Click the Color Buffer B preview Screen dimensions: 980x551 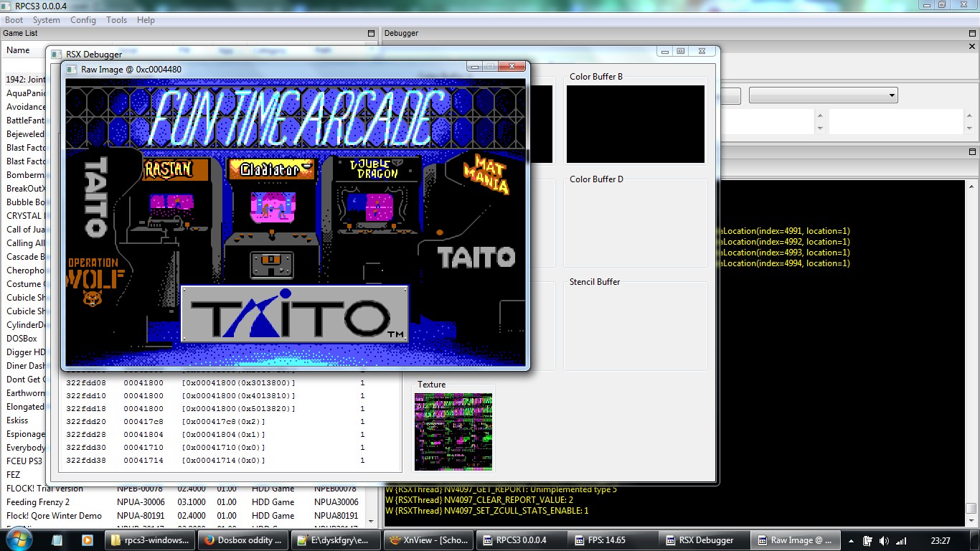[636, 124]
